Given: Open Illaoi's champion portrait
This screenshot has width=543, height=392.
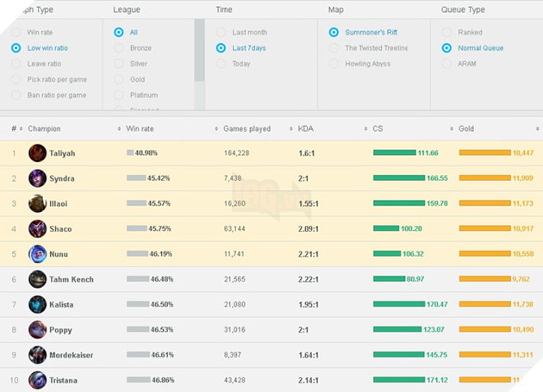Looking at the screenshot, I should (x=37, y=203).
